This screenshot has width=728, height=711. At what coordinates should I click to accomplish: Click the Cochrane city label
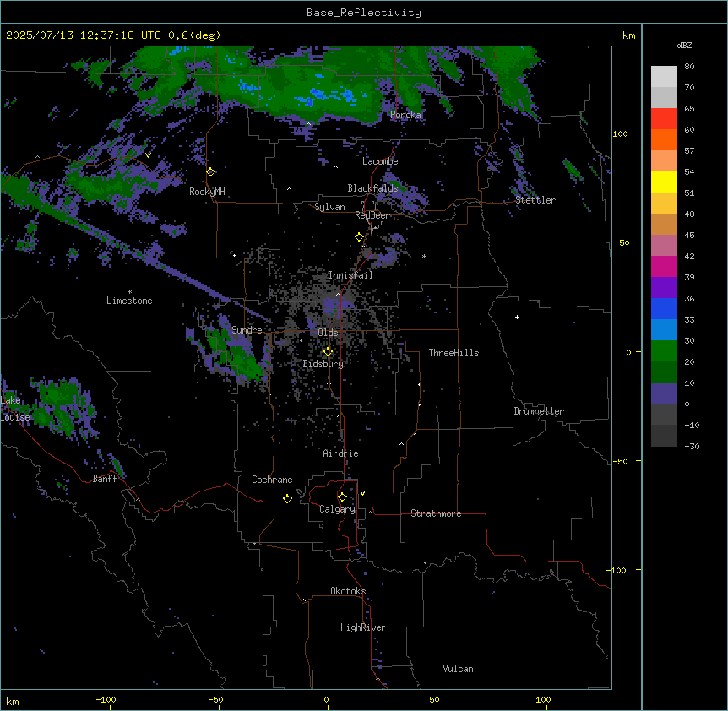click(x=272, y=480)
